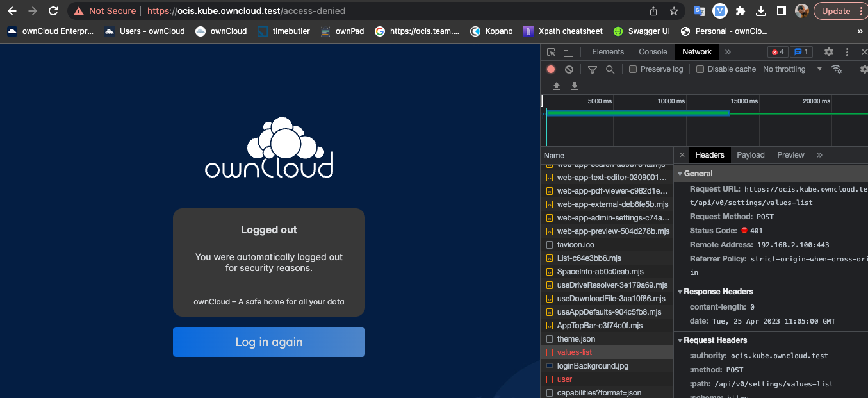Screen dimensions: 868x398
Task: Share this page using the share icon
Action: coord(653,11)
